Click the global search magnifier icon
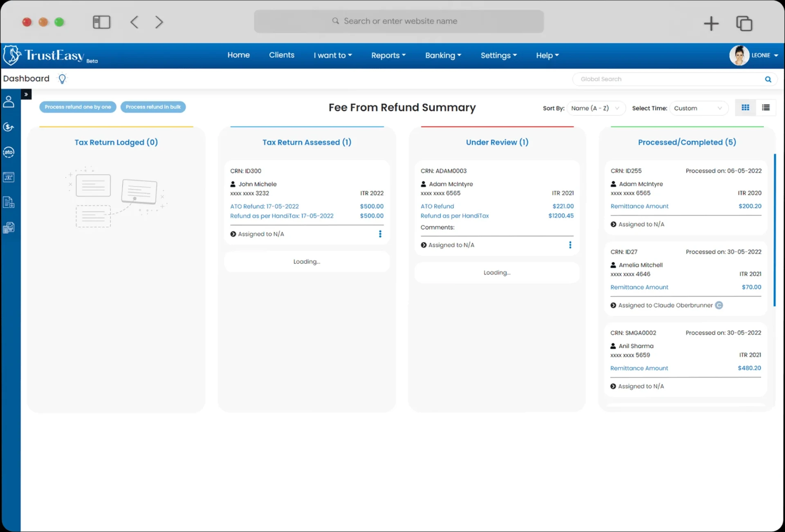Viewport: 785px width, 532px height. 768,79
